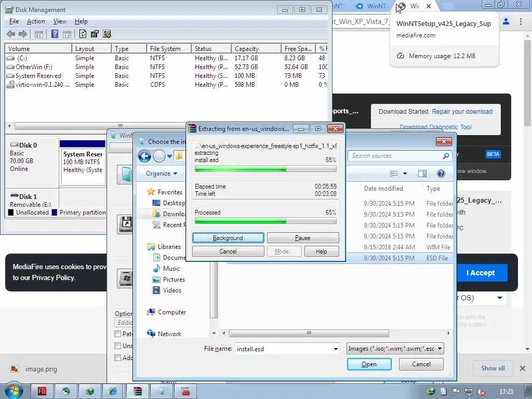
Task: Open Windows Start button
Action: pyautogui.click(x=13, y=391)
